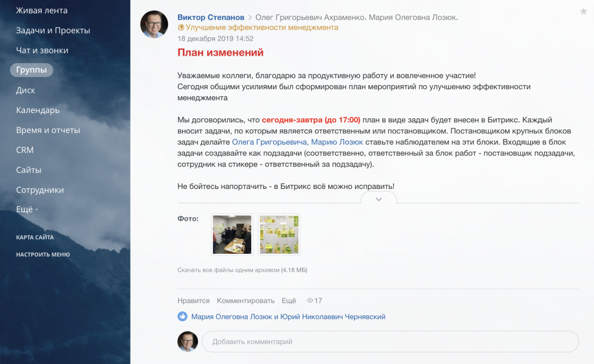
Task: Open the first photo thumbnail
Action: click(232, 234)
